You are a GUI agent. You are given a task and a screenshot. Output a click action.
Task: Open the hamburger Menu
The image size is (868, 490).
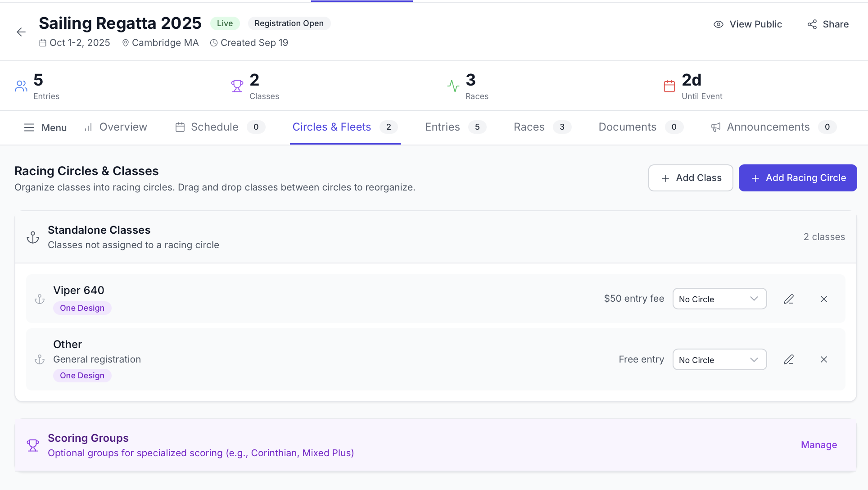(45, 127)
